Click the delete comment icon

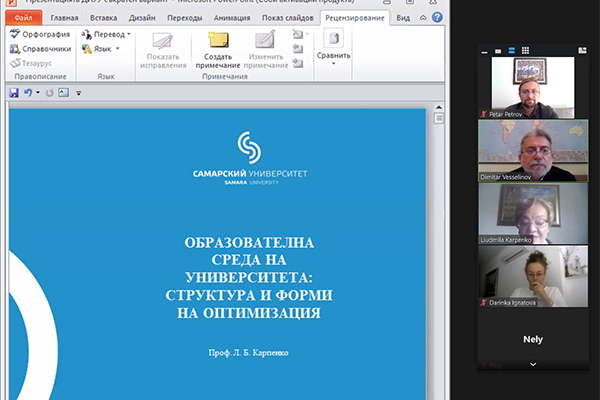tap(298, 34)
